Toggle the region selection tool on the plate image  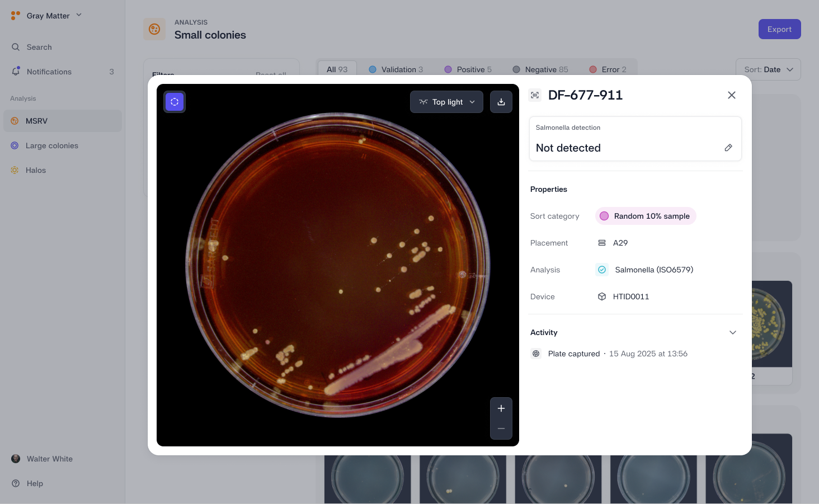click(175, 102)
